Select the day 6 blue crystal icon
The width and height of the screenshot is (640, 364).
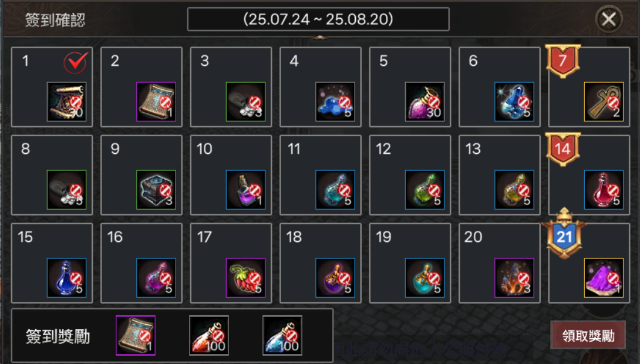click(x=514, y=102)
